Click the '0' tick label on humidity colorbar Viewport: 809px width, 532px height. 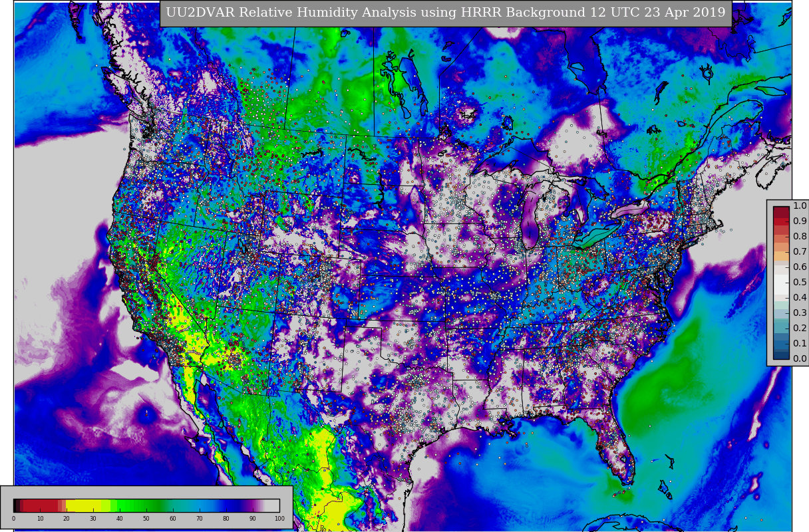pyautogui.click(x=13, y=519)
